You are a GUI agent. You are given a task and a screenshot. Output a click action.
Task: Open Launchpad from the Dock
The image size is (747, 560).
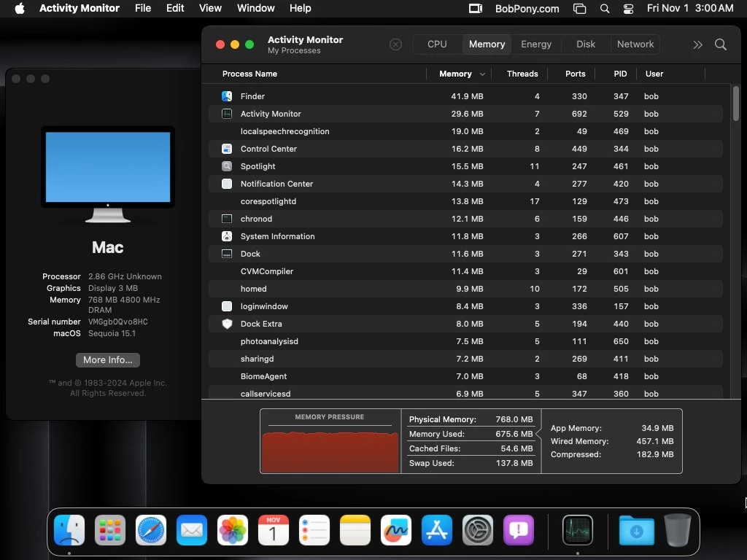coord(110,530)
